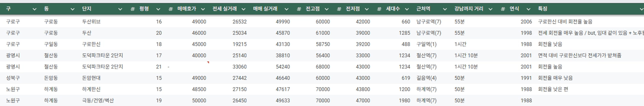
Task: Select the 두산위브 cell
Action: click(x=91, y=22)
